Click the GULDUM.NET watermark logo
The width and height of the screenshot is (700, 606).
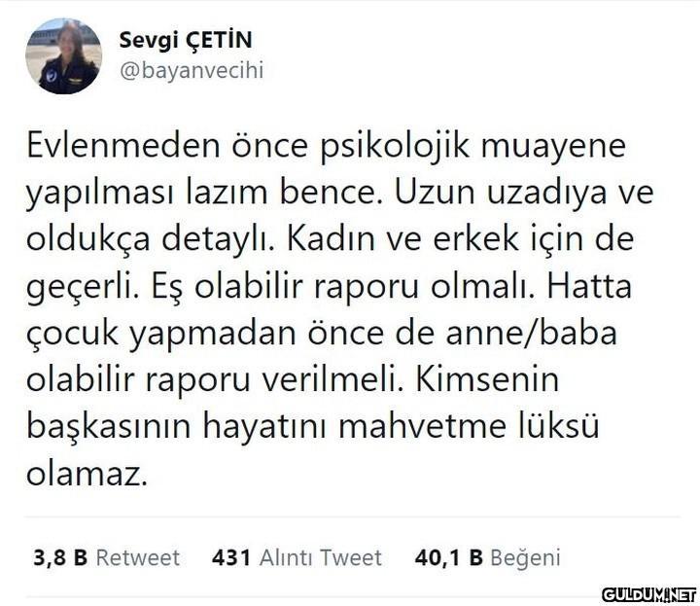[648, 594]
